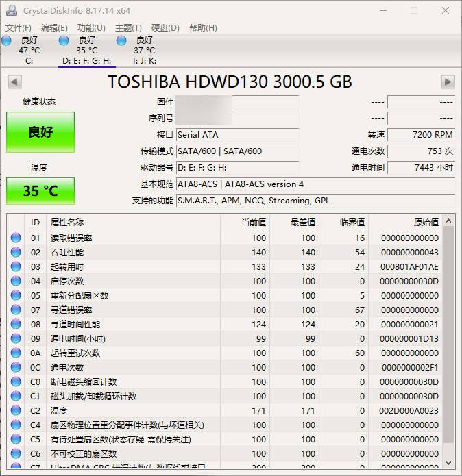This screenshot has width=462, height=476.
Task: Click the 最差值 column header
Action: pos(294,223)
